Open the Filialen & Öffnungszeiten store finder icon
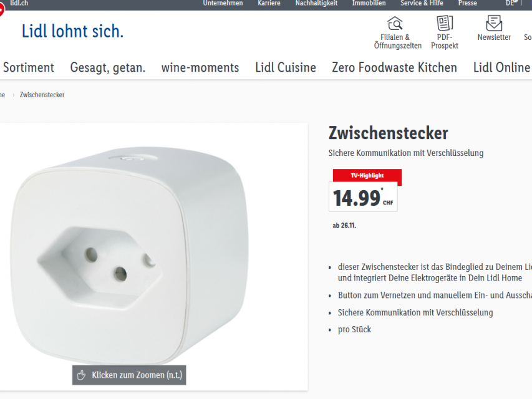The width and height of the screenshot is (532, 399). pyautogui.click(x=395, y=23)
